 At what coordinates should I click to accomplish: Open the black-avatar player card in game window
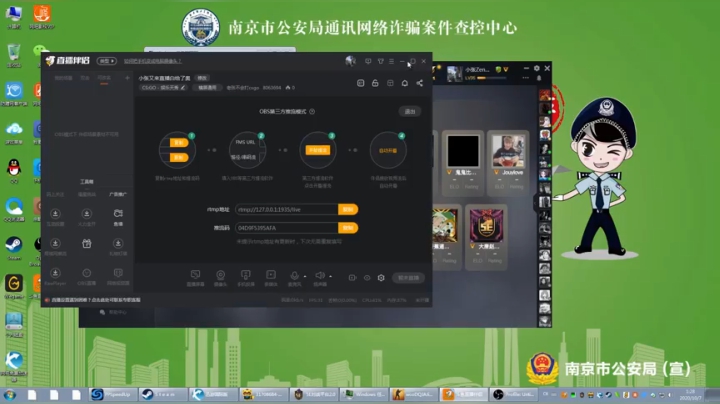(x=463, y=161)
